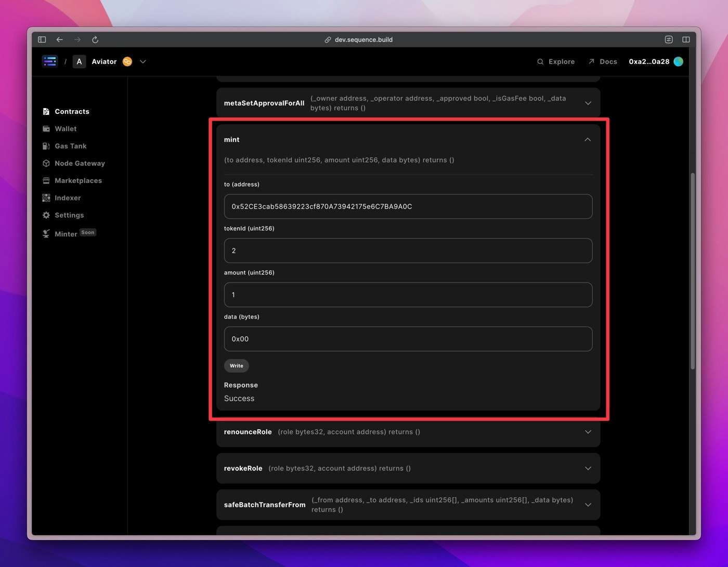The width and height of the screenshot is (728, 567).
Task: Reload the page
Action: click(x=95, y=39)
